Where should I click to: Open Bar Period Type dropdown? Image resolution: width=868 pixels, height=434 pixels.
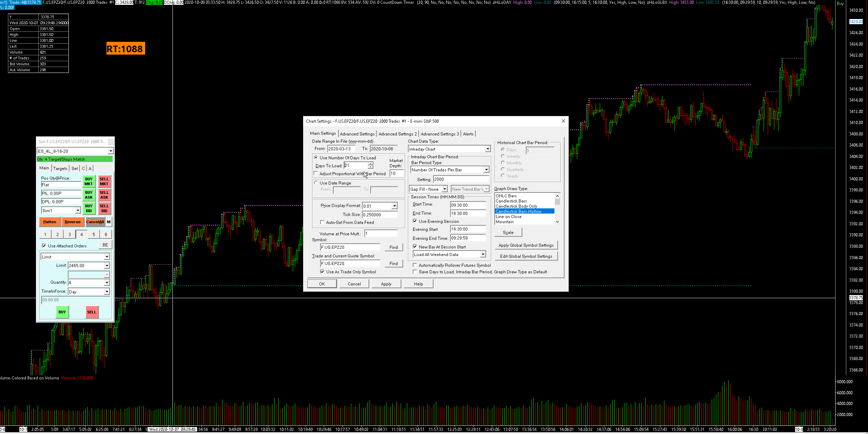point(486,170)
